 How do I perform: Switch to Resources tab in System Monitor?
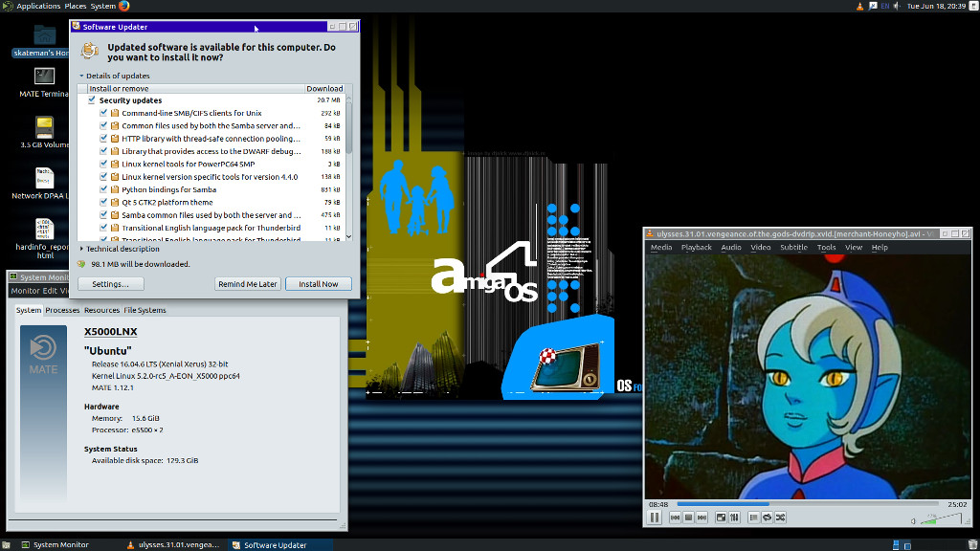pyautogui.click(x=101, y=310)
